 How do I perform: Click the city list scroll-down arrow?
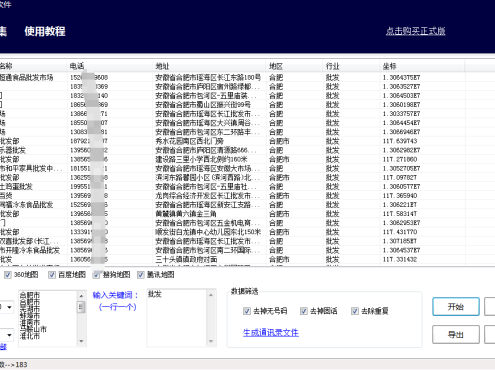(81, 341)
